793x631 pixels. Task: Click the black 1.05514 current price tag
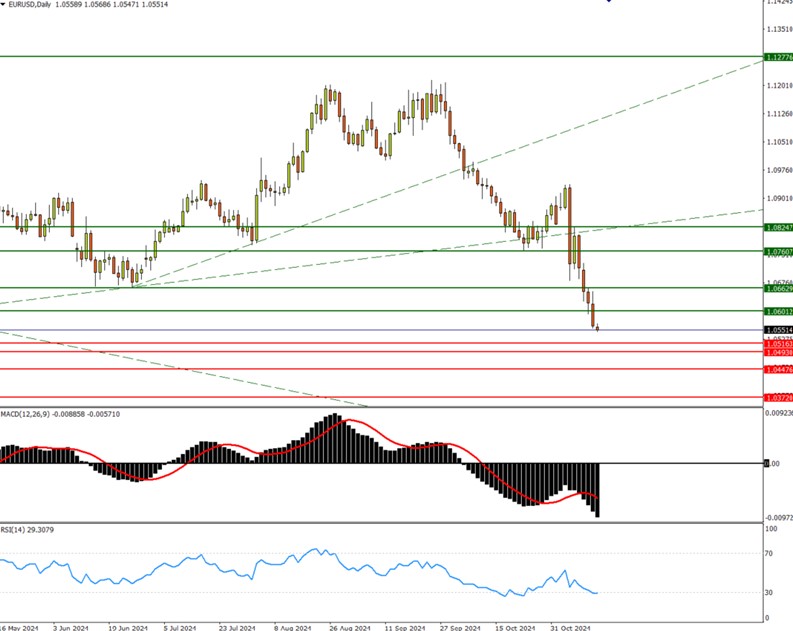point(777,329)
